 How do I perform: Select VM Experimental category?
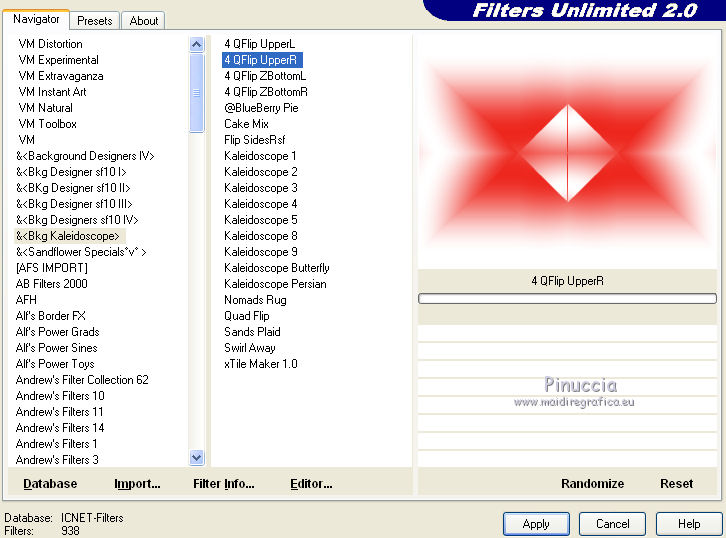coord(58,60)
